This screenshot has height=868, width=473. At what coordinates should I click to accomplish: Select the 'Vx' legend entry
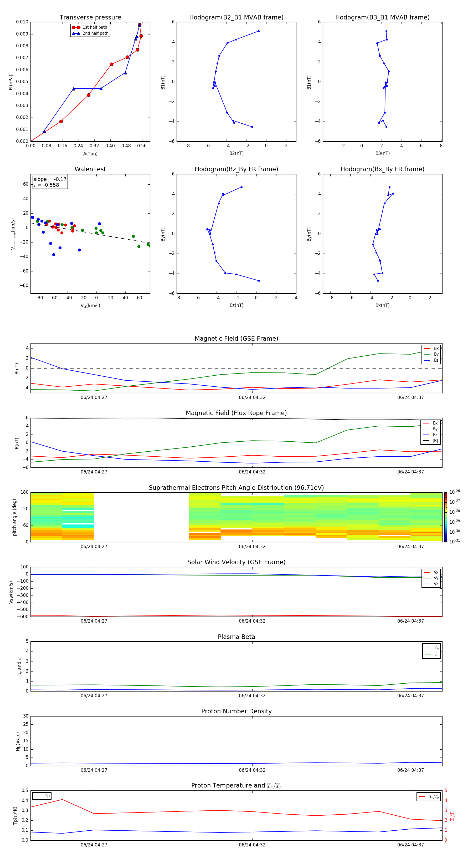tap(431, 572)
